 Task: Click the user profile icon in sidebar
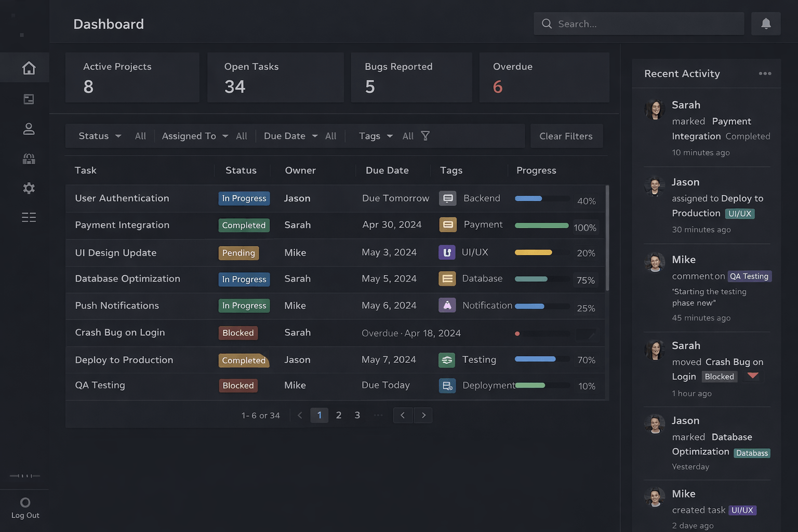click(x=29, y=129)
